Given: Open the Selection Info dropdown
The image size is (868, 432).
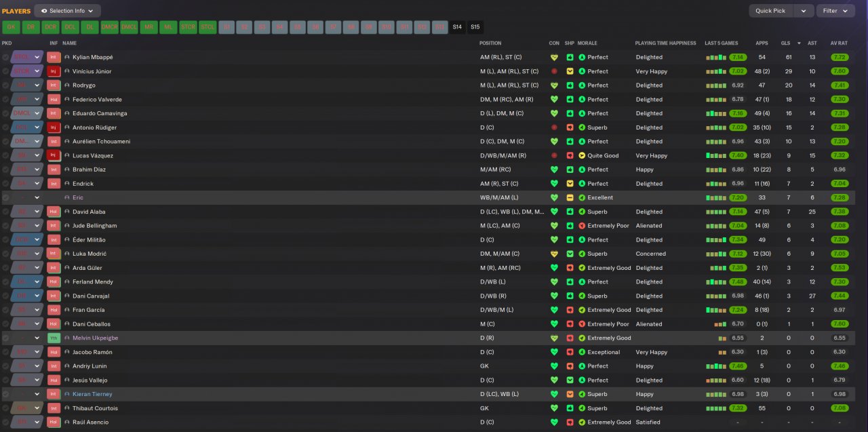Looking at the screenshot, I should click(67, 11).
